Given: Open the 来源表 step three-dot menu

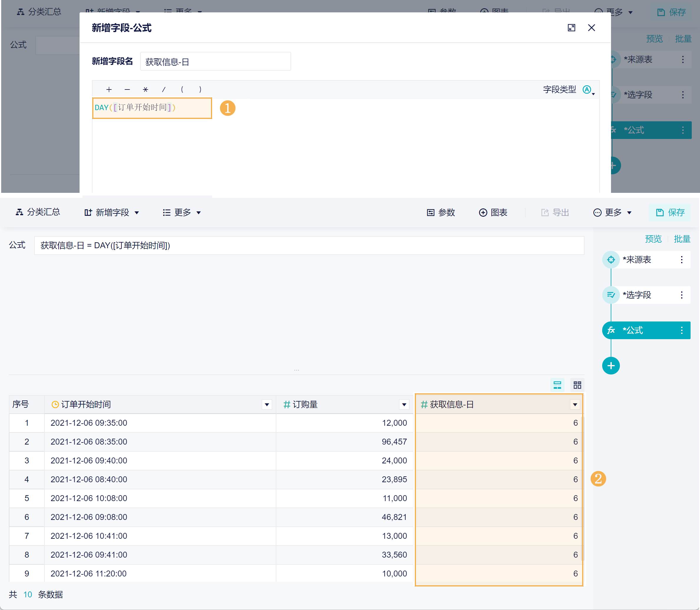Looking at the screenshot, I should 682,260.
